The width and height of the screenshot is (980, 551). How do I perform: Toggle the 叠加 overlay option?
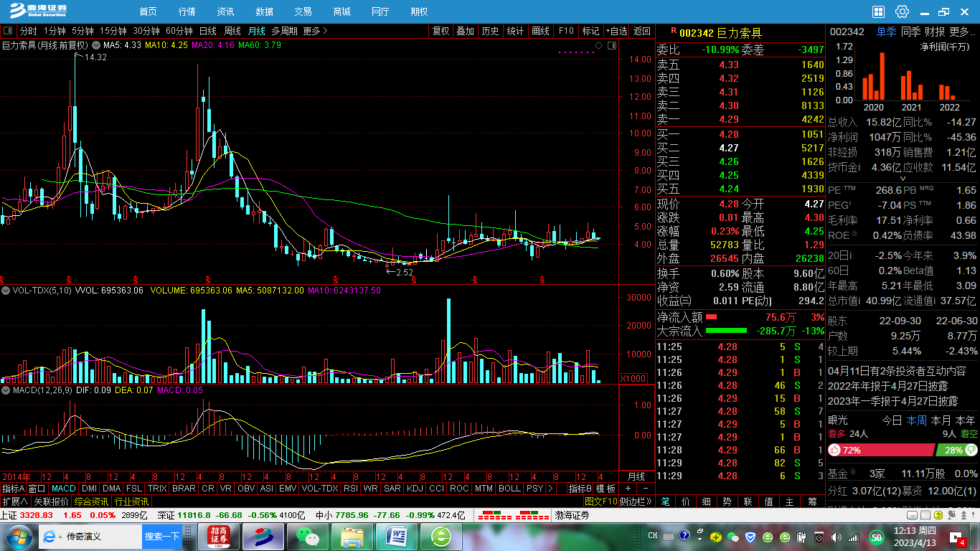(x=466, y=31)
